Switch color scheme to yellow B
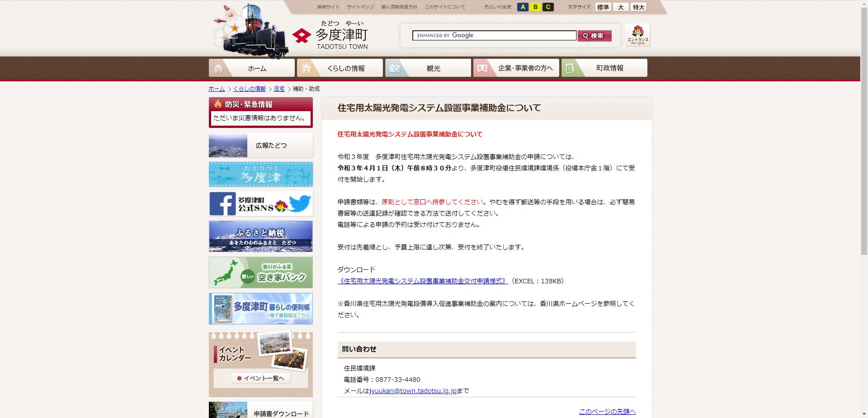Image resolution: width=868 pixels, height=418 pixels. (x=535, y=7)
